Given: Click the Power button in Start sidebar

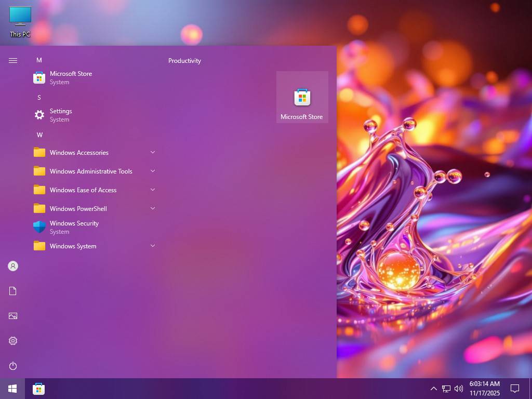Looking at the screenshot, I should [13, 366].
